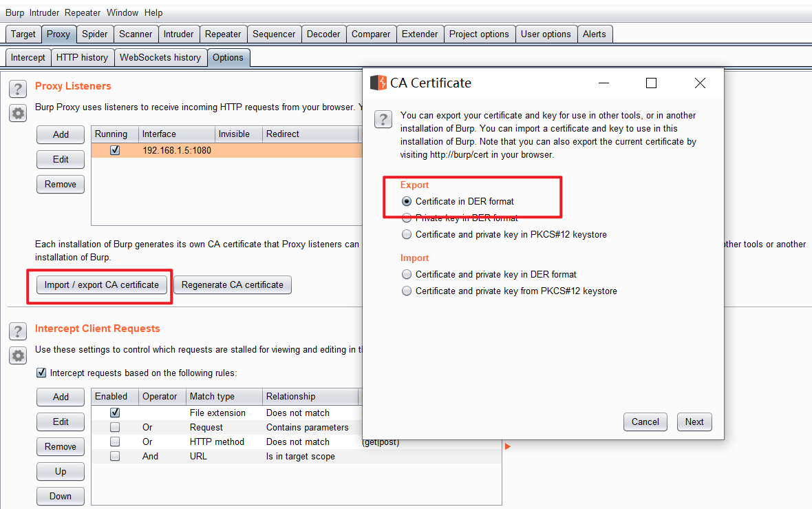Disable the File extension rule checkbox
The width and height of the screenshot is (812, 509).
coord(115,413)
